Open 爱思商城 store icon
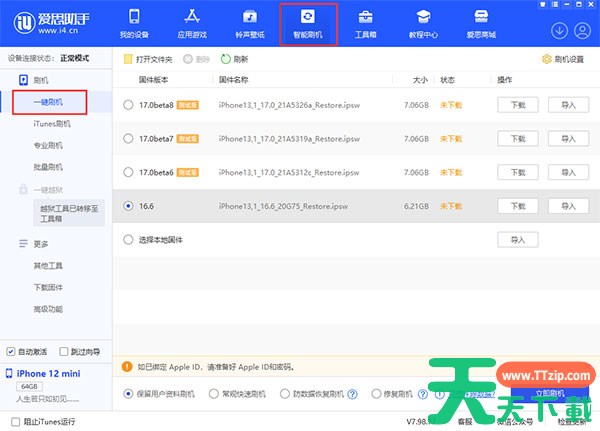 pyautogui.click(x=483, y=22)
